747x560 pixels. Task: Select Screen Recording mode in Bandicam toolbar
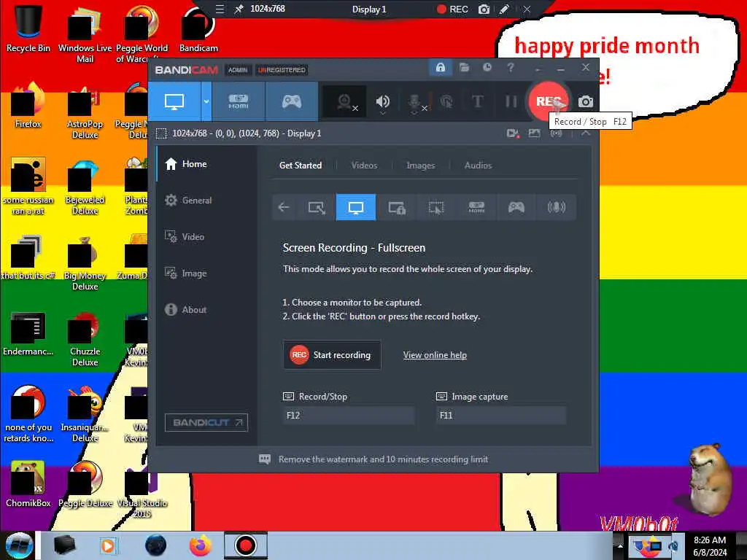pyautogui.click(x=174, y=101)
